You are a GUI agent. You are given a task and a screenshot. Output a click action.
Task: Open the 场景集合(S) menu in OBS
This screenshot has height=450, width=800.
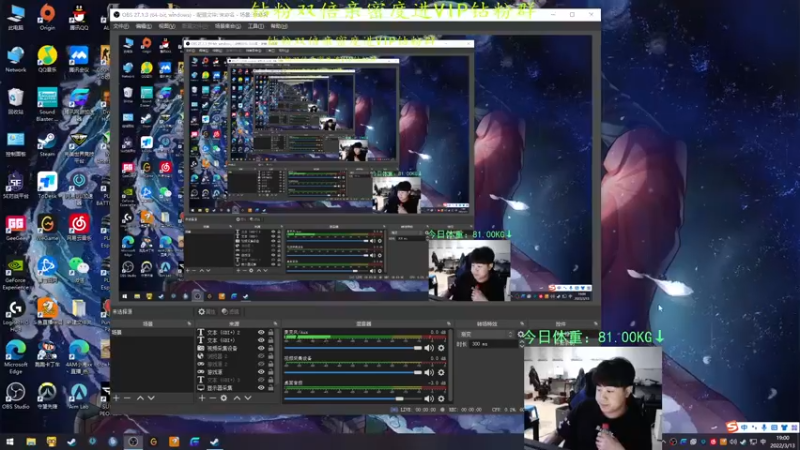point(228,26)
